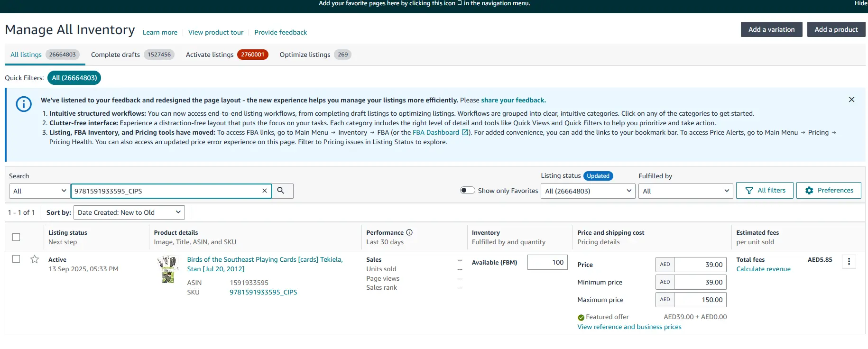
Task: Click the Performance info icon
Action: [x=409, y=232]
